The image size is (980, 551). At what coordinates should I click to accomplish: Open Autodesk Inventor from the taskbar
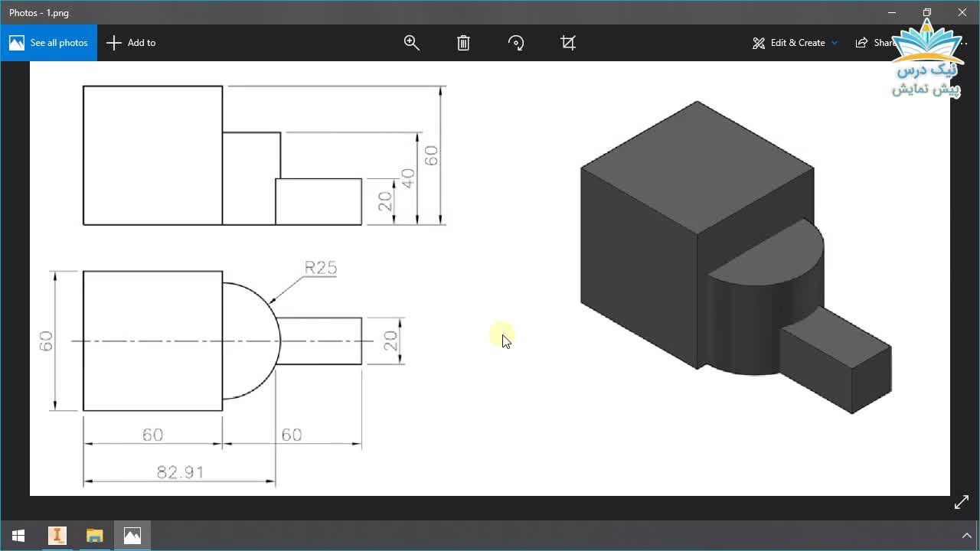pyautogui.click(x=57, y=536)
